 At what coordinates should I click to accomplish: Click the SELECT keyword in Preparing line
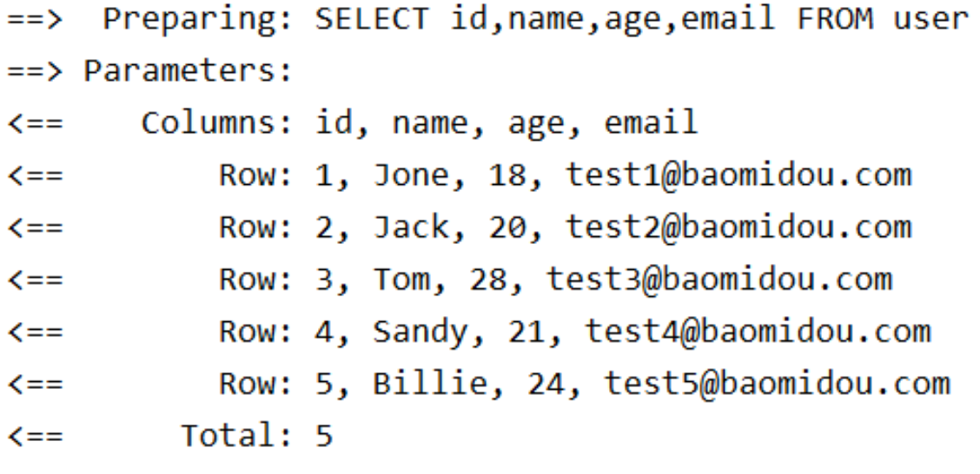(x=372, y=19)
